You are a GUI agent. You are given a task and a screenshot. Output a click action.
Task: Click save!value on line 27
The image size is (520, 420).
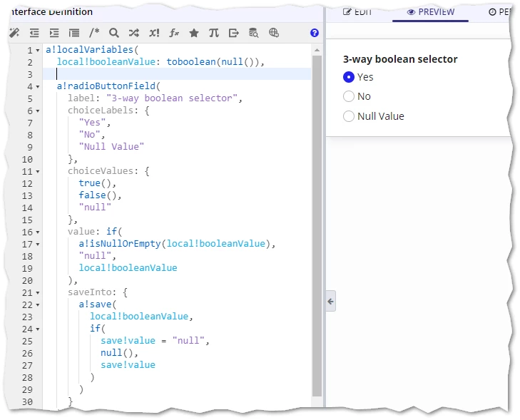pos(128,365)
